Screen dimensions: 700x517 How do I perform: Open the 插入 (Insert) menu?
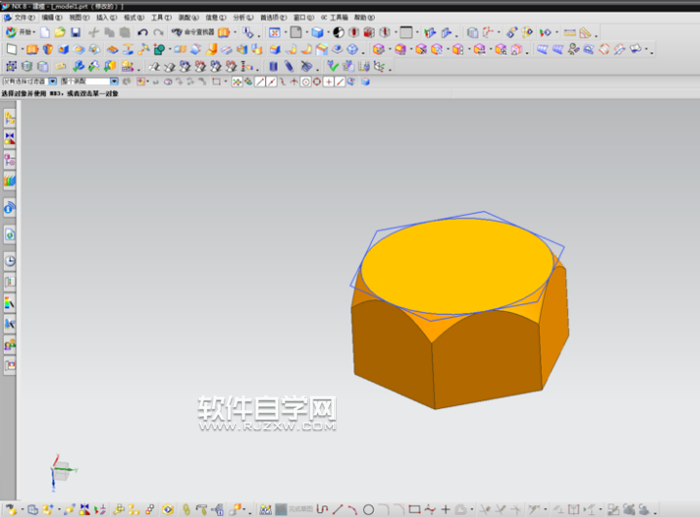click(106, 17)
